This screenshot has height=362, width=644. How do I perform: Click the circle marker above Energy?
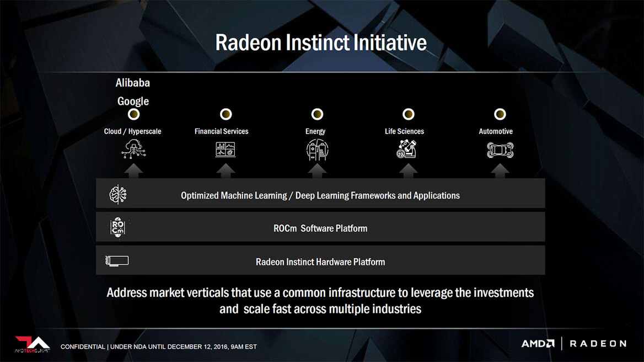[x=317, y=114]
